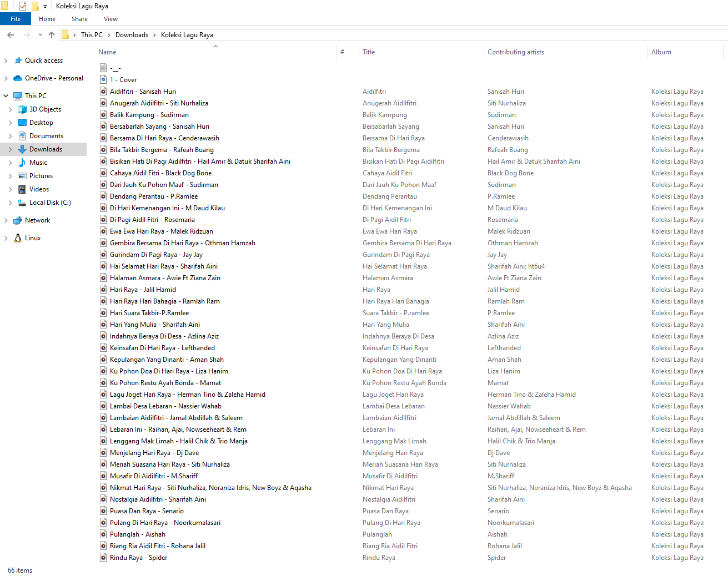Click the audio icon for Hari Raya - Jalil Hamid
Image resolution: width=728 pixels, height=576 pixels.
(x=103, y=290)
